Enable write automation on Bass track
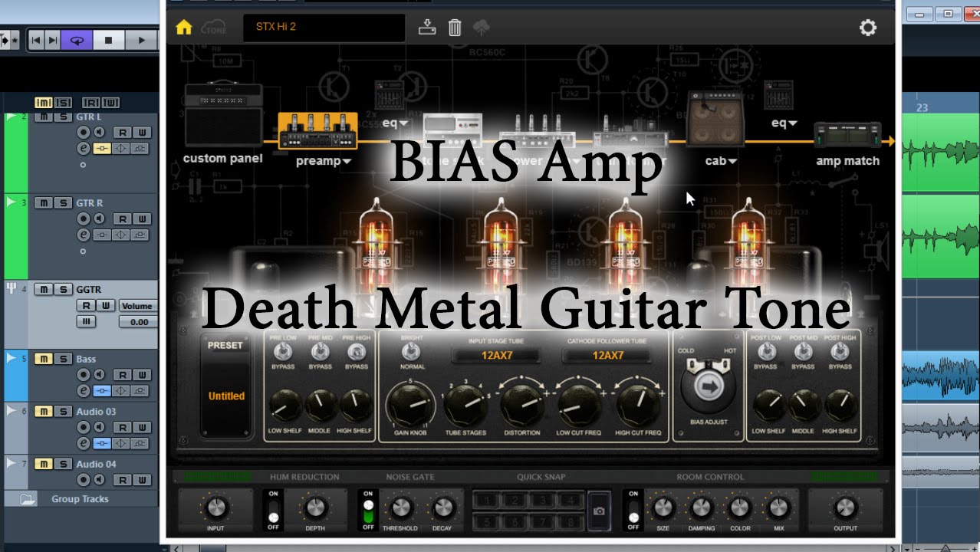The width and height of the screenshot is (980, 552). (x=143, y=374)
